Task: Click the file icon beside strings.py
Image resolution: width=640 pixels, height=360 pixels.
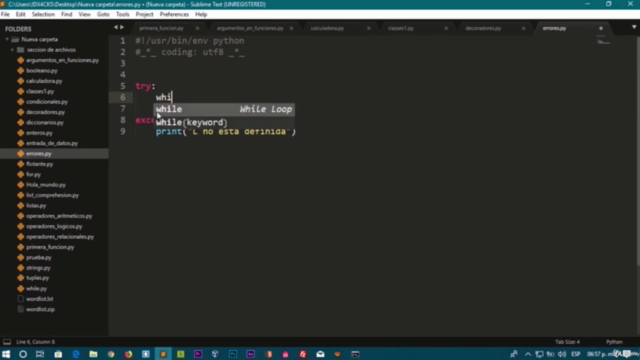Action: point(21,268)
